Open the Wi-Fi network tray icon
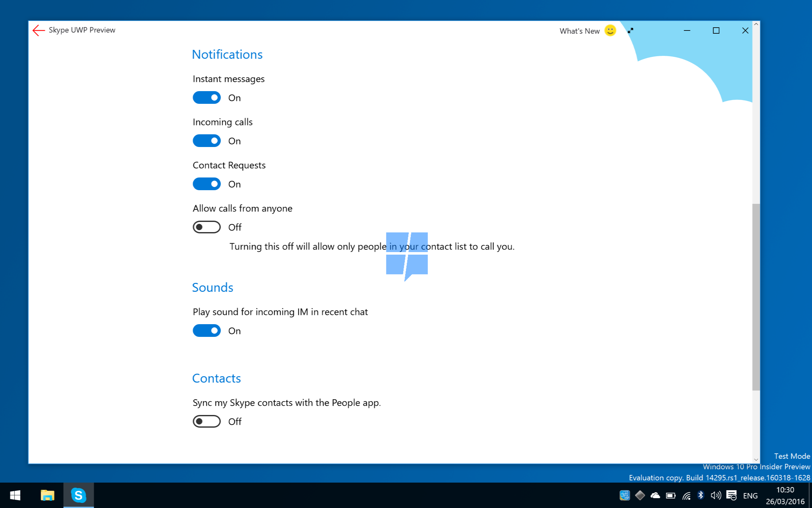This screenshot has height=508, width=812. (686, 496)
